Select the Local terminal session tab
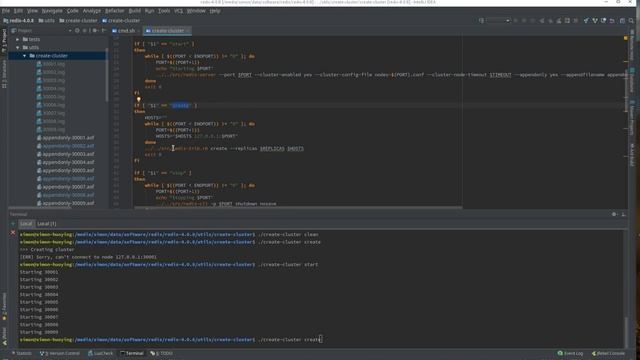Screen dimensions: 640x360 [x=26, y=224]
